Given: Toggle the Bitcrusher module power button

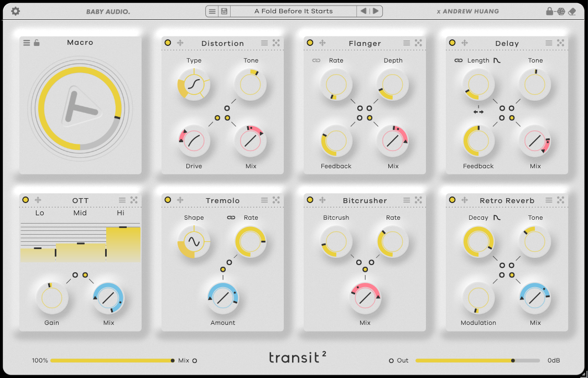Looking at the screenshot, I should 310,200.
